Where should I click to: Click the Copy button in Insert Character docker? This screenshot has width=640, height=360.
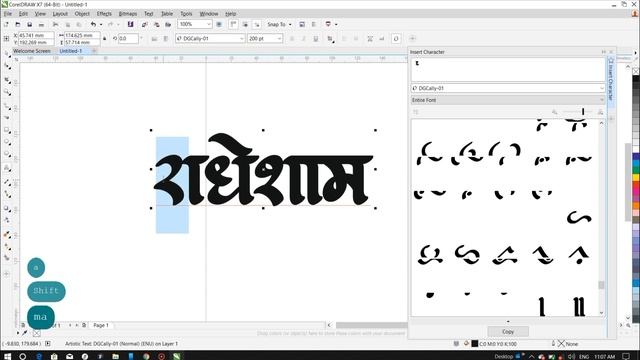[x=508, y=331]
